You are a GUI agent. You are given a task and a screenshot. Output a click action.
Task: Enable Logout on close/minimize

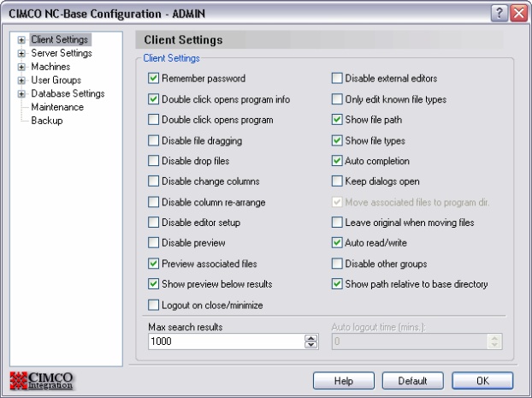153,305
